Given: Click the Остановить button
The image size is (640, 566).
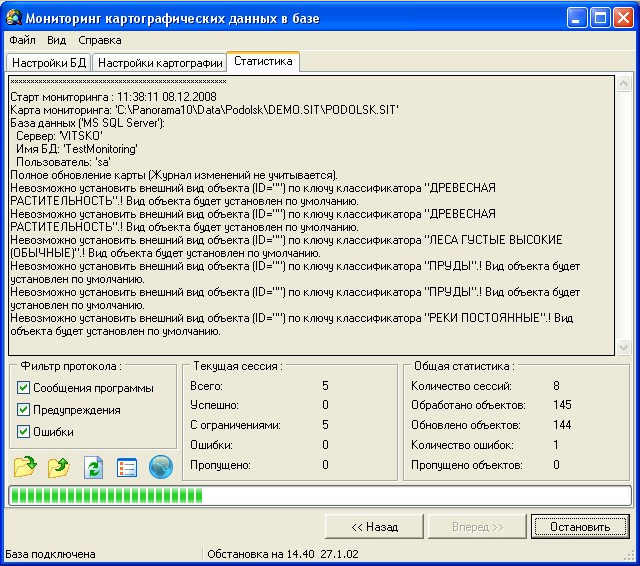Looking at the screenshot, I should 579,527.
